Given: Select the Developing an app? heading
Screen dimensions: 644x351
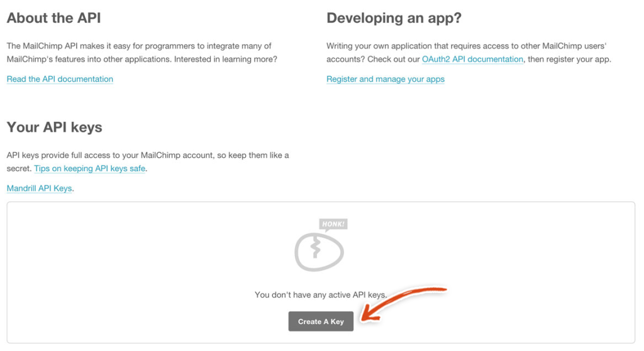Looking at the screenshot, I should (x=394, y=18).
